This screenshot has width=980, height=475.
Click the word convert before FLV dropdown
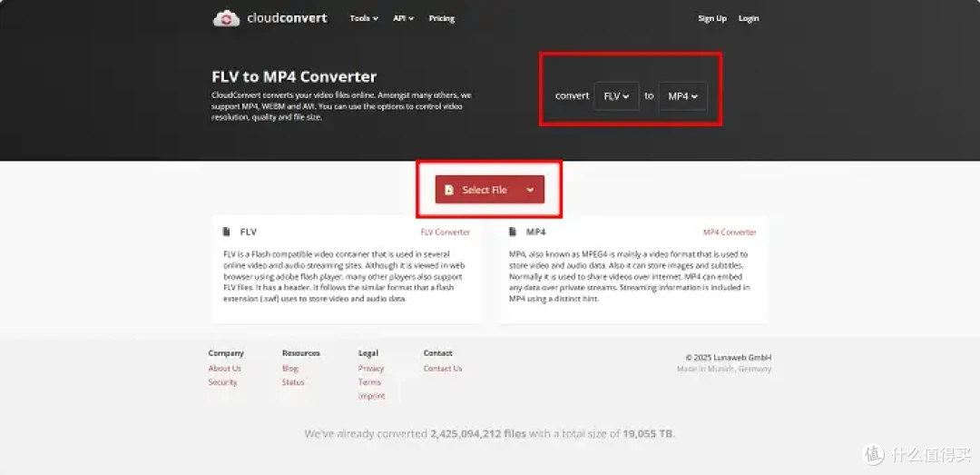pyautogui.click(x=572, y=96)
